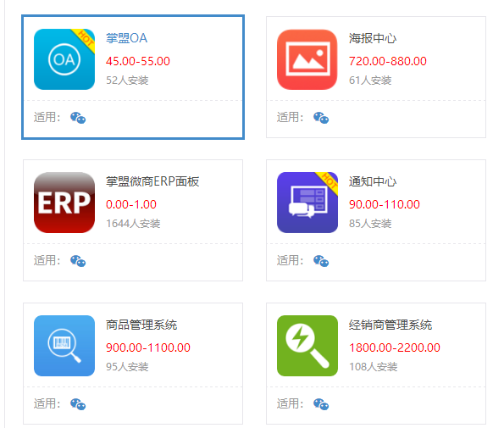Click WeChat icon in the 海报中心 card

click(321, 118)
